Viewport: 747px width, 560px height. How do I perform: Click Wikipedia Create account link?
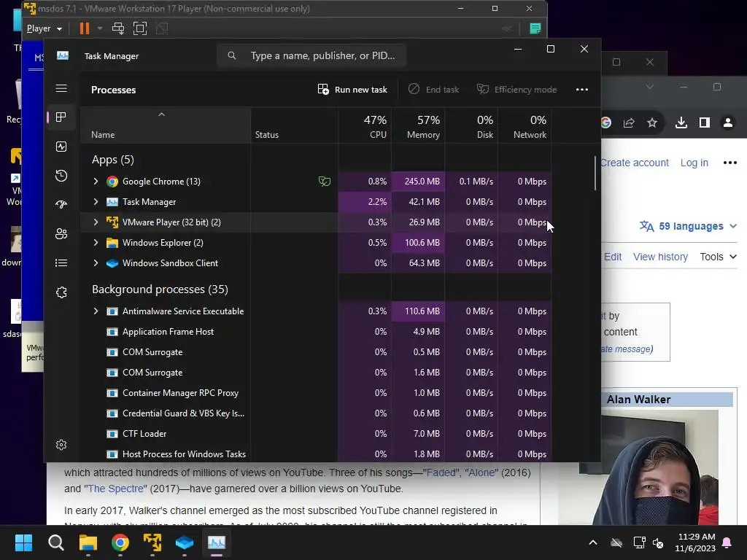click(635, 163)
